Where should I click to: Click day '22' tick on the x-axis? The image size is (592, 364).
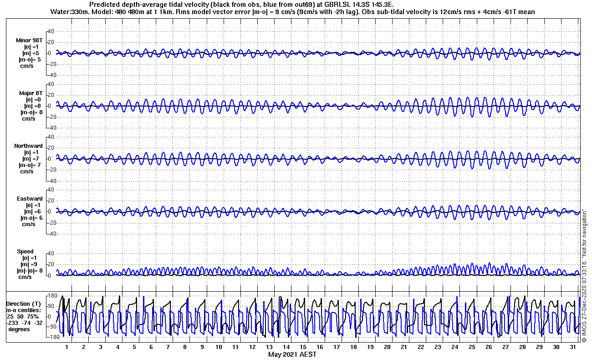(x=421, y=347)
